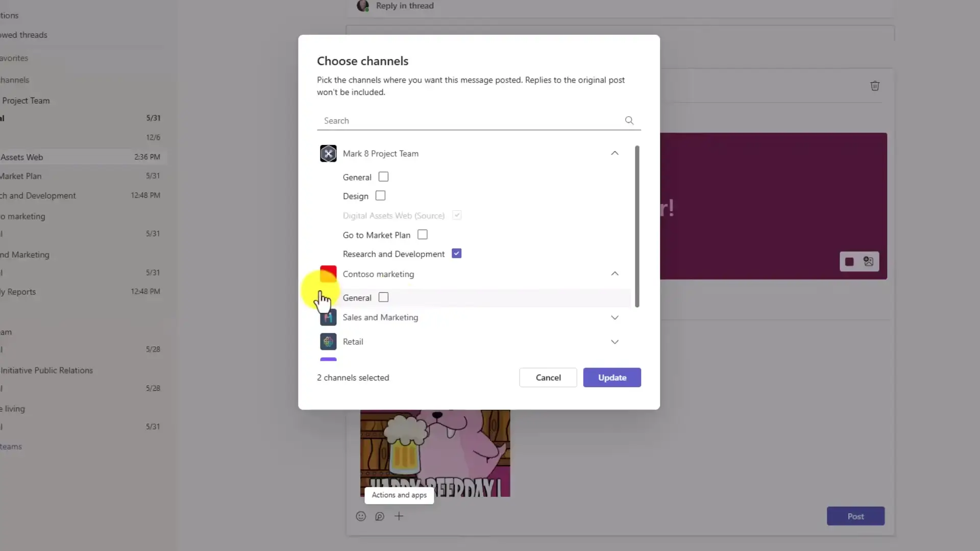Open Actions and apps plus icon
The height and width of the screenshot is (551, 980).
[x=399, y=516]
